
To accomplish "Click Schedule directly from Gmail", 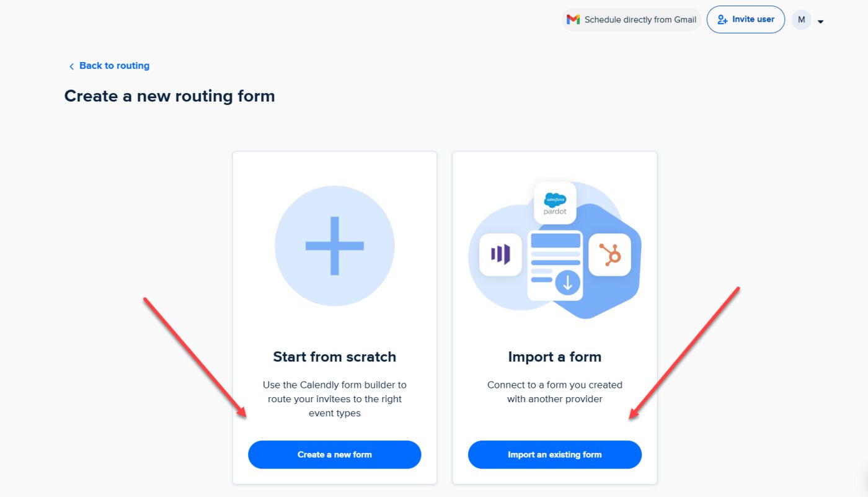I will click(x=631, y=19).
